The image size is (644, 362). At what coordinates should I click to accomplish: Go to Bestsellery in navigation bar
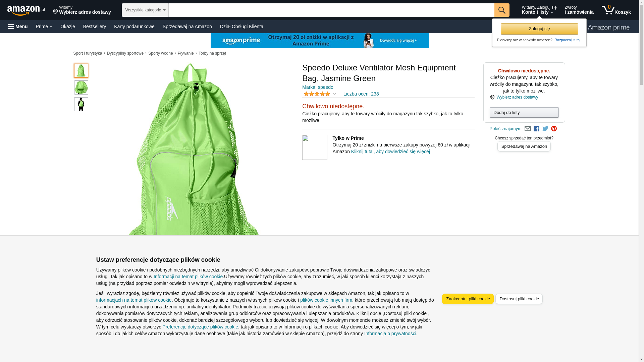[x=95, y=26]
